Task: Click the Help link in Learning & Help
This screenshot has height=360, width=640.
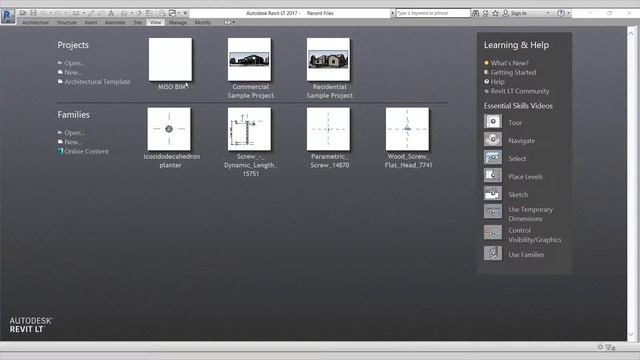Action: click(498, 82)
